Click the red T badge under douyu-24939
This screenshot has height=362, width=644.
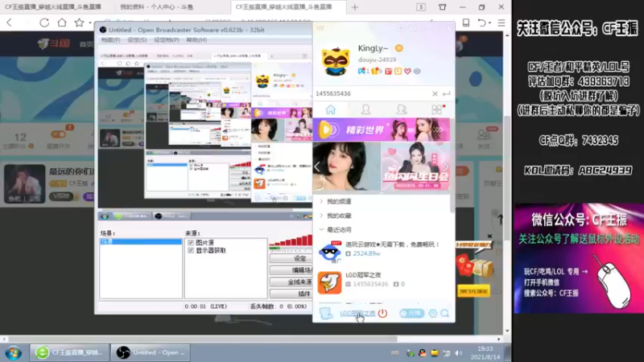click(389, 71)
